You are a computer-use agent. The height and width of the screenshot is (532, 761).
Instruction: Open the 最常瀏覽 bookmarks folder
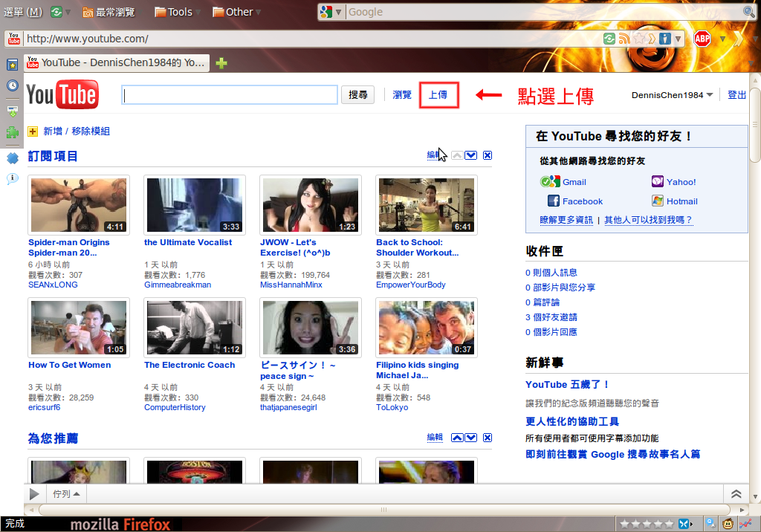click(109, 12)
